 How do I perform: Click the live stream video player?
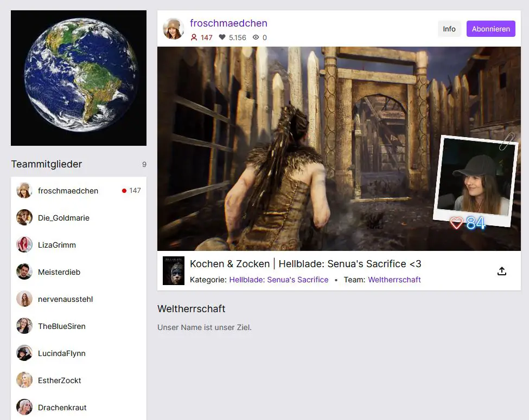[339, 148]
